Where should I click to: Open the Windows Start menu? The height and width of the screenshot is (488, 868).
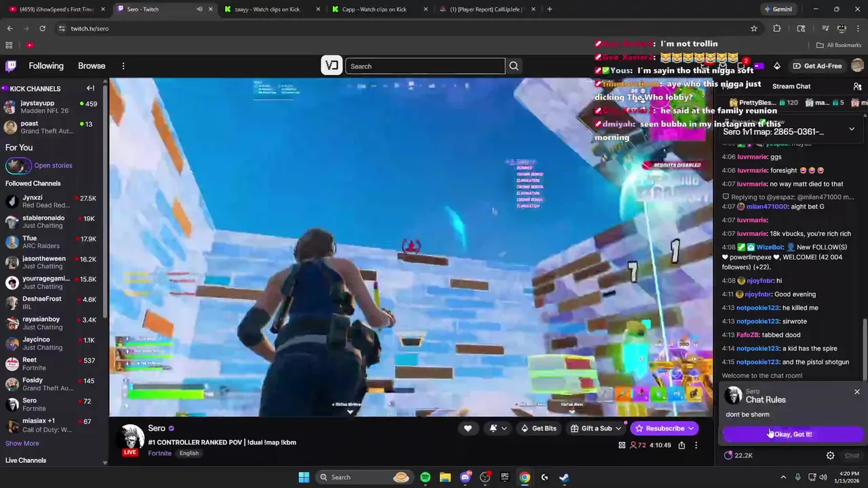304,477
